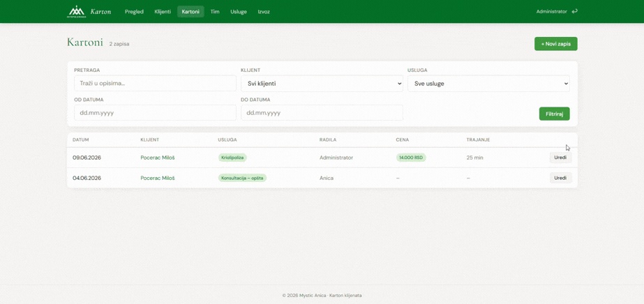Viewport: 644px width, 304px height.
Task: Click the Kriolipoliza service tag
Action: pyautogui.click(x=232, y=158)
